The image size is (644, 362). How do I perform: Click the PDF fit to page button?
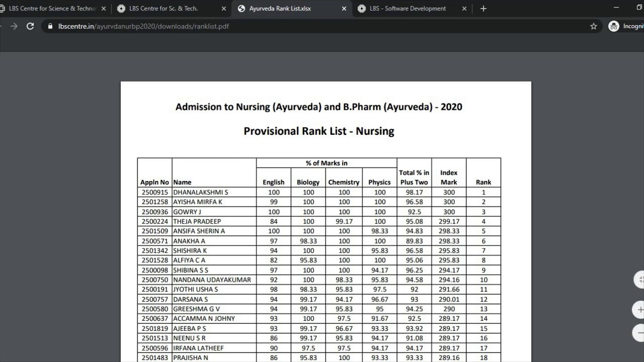tap(639, 280)
